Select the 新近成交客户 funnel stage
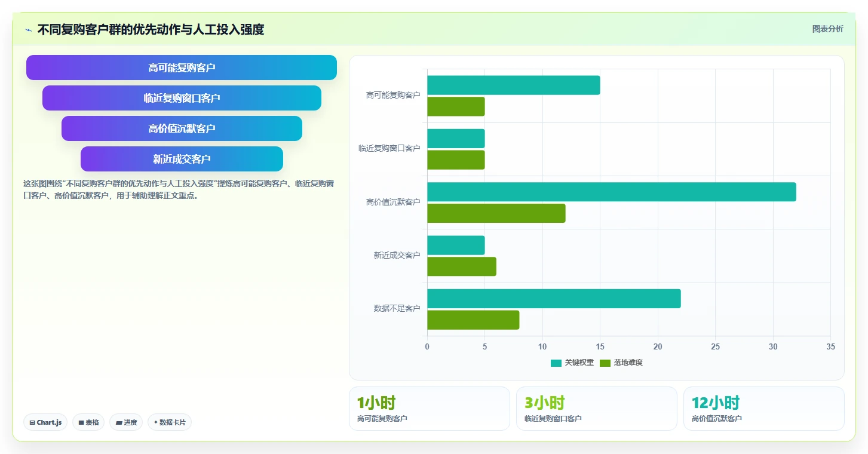Image resolution: width=868 pixels, height=454 pixels. pyautogui.click(x=182, y=159)
